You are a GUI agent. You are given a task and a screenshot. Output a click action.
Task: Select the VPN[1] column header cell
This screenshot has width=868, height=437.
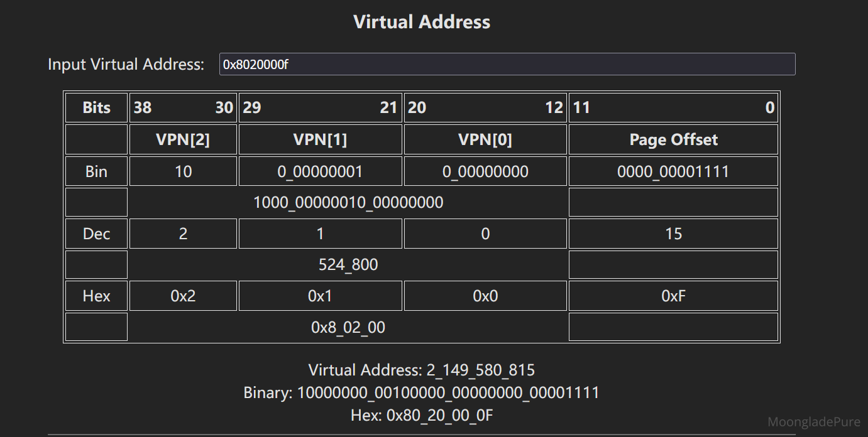tap(320, 139)
